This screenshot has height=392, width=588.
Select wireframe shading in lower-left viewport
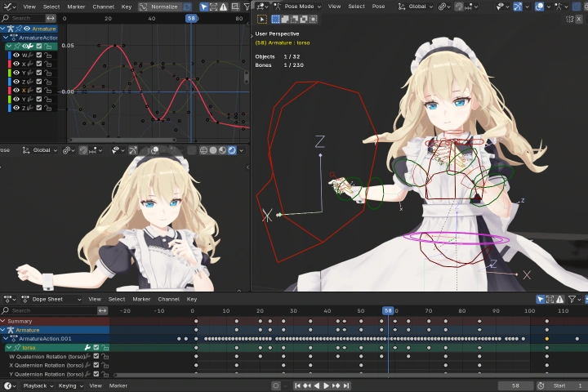click(x=203, y=150)
